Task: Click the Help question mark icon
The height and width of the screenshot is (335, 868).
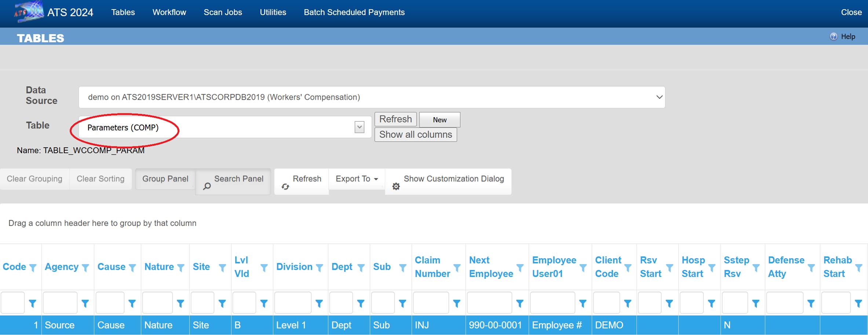Action: (834, 36)
